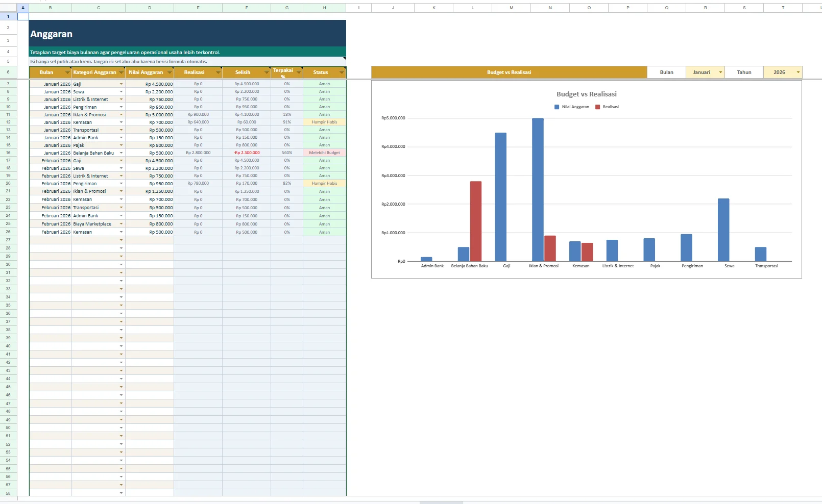Image resolution: width=822 pixels, height=504 pixels.
Task: Select the 'Melebihi Budget' status cell
Action: [x=324, y=153]
